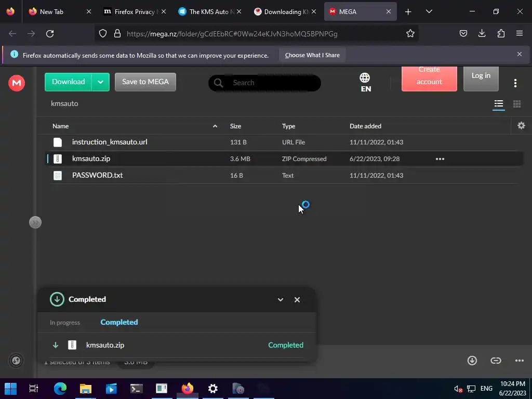The image size is (532, 399).
Task: Go back to previous page
Action: pyautogui.click(x=12, y=34)
